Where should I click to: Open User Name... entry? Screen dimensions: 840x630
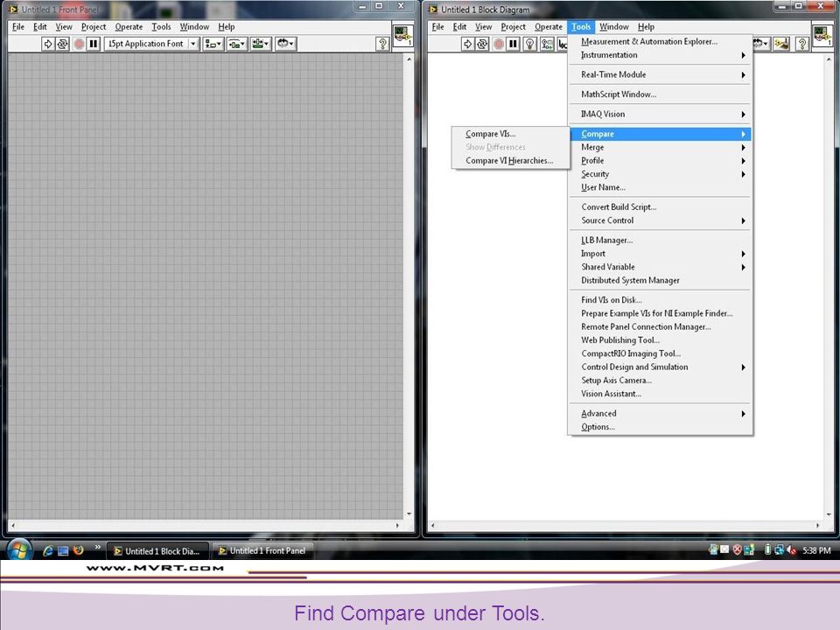(x=660, y=187)
